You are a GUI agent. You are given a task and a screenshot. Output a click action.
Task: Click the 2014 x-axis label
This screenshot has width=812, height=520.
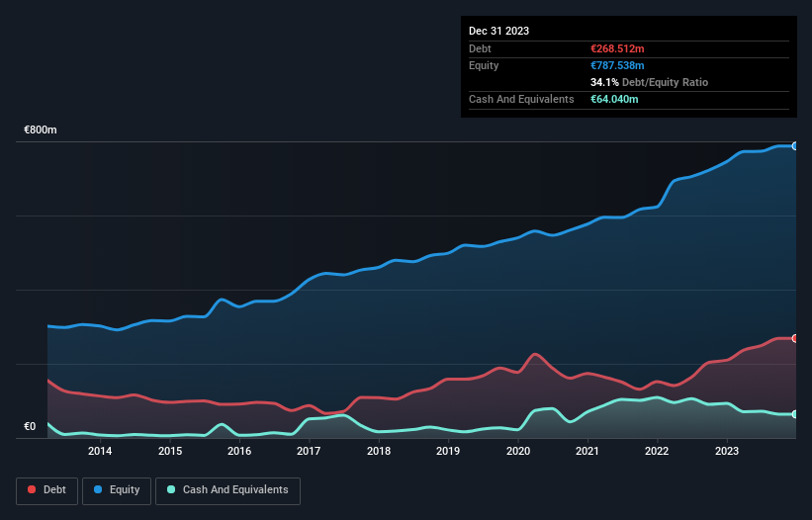tap(100, 451)
